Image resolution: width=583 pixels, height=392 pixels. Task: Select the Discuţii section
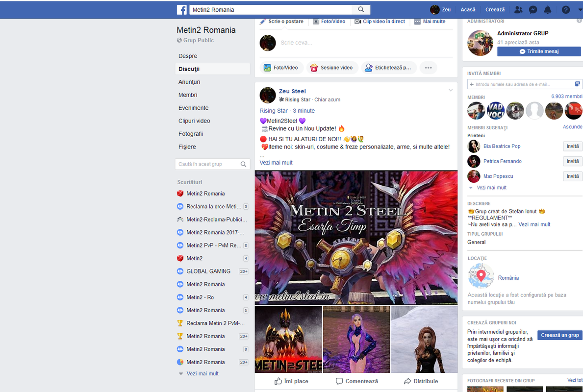[x=212, y=69]
